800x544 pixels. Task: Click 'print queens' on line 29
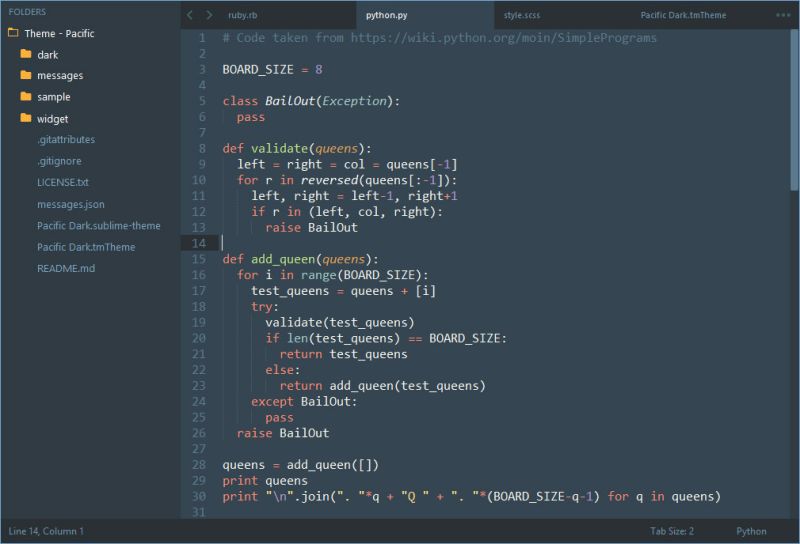[x=265, y=481]
